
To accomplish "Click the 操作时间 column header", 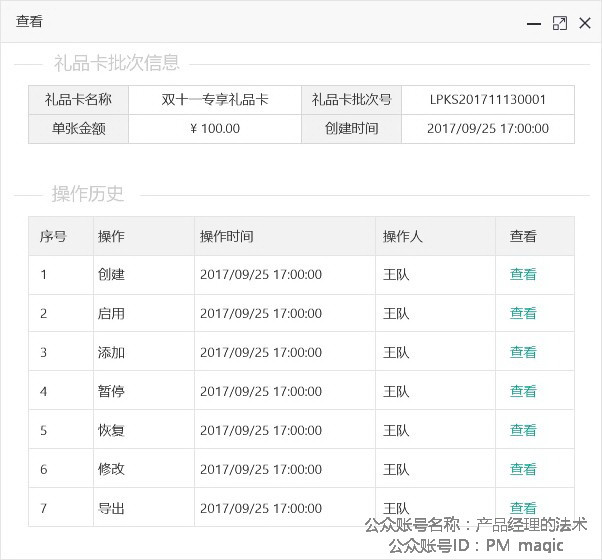I will pos(227,237).
